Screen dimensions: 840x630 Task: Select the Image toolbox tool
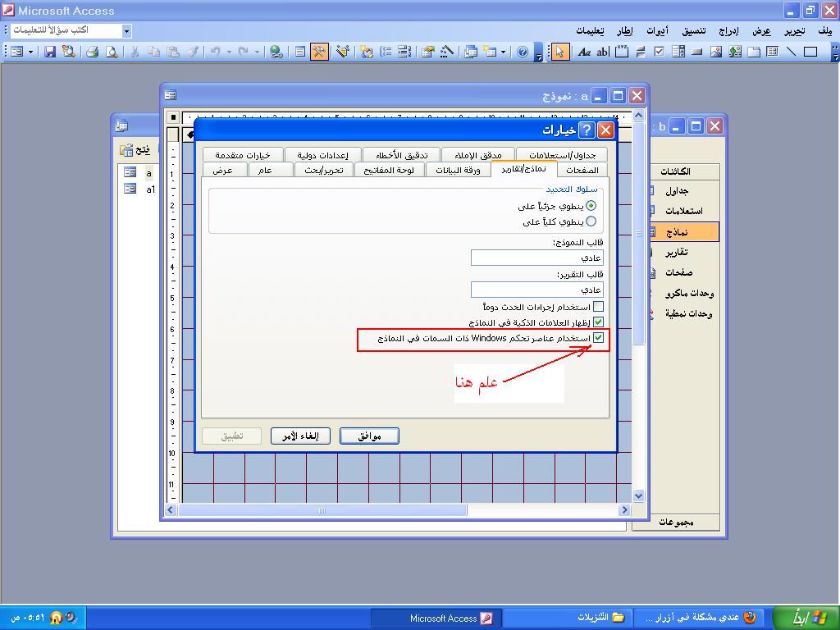coord(715,52)
